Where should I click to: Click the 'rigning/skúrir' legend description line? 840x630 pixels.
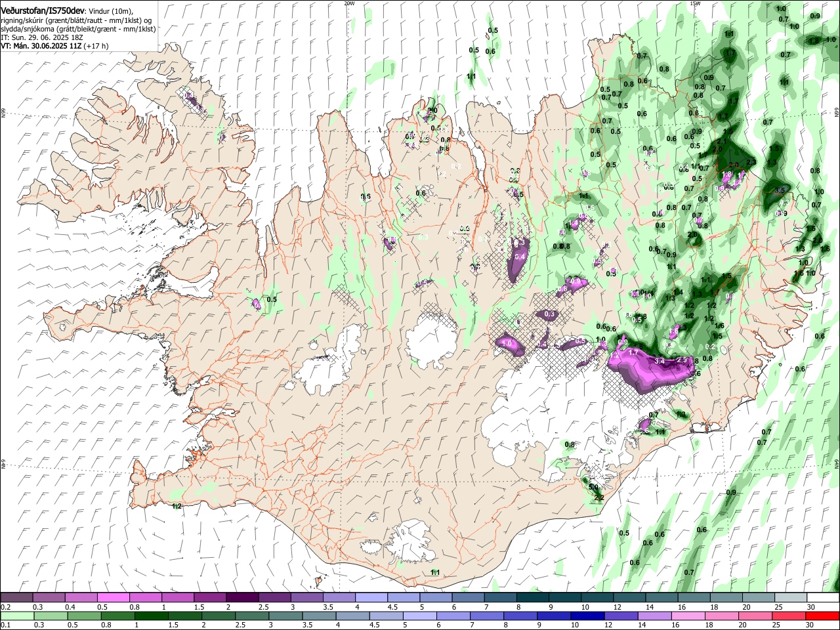[76, 20]
